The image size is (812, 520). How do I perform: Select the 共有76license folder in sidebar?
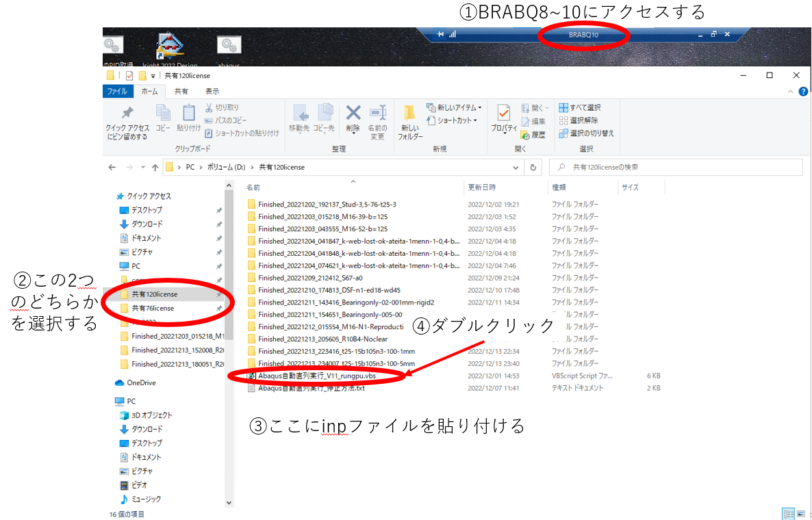coord(153,308)
